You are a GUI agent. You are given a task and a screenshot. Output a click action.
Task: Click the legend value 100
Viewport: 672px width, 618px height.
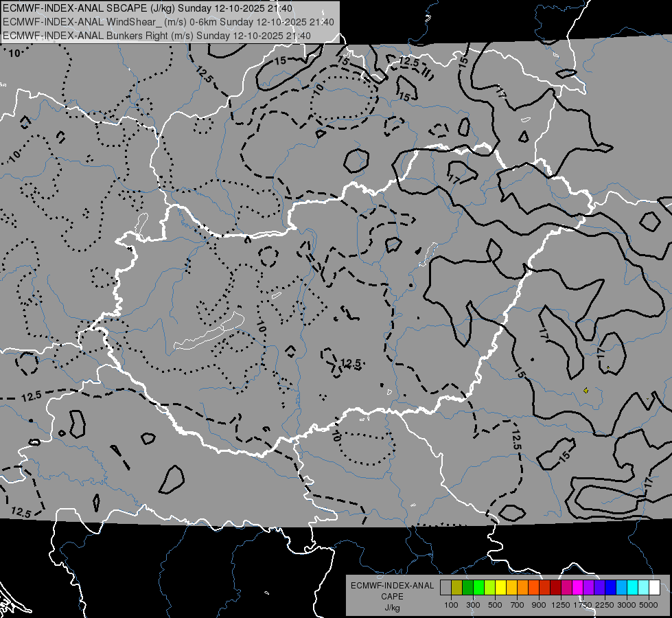point(451,605)
